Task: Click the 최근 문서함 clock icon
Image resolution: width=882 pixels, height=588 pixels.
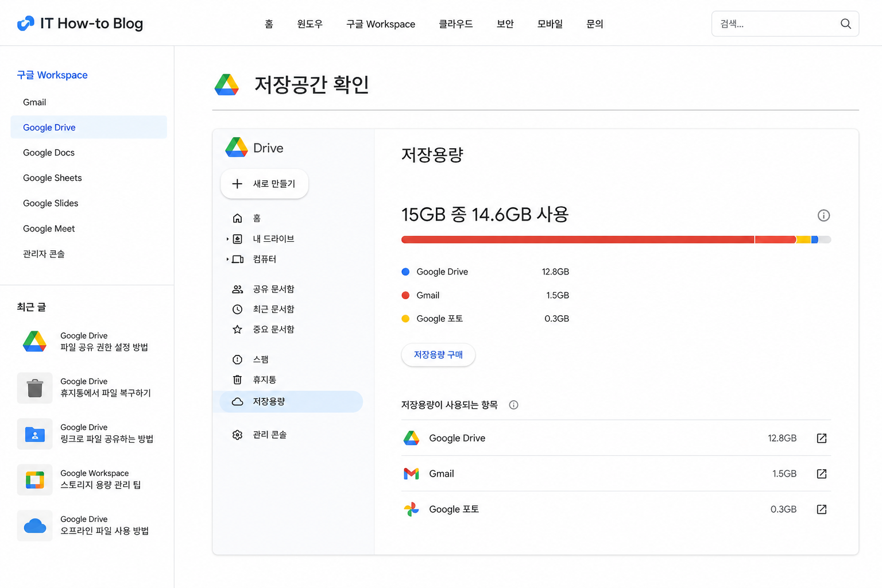Action: pos(237,310)
